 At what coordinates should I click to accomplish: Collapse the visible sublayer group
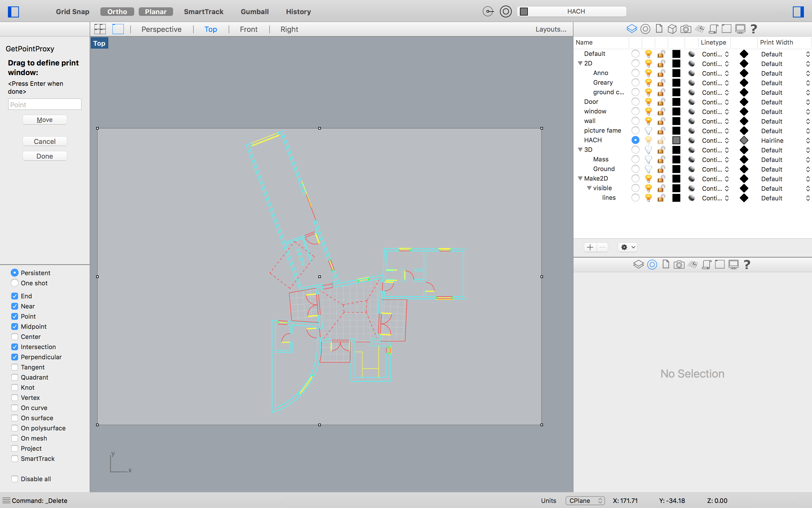[589, 188]
